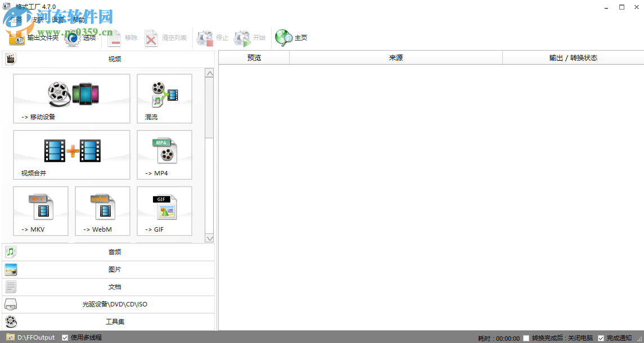Image resolution: width=644 pixels, height=343 pixels.
Task: Expand the Audio (音频) category panel
Action: pyautogui.click(x=109, y=252)
